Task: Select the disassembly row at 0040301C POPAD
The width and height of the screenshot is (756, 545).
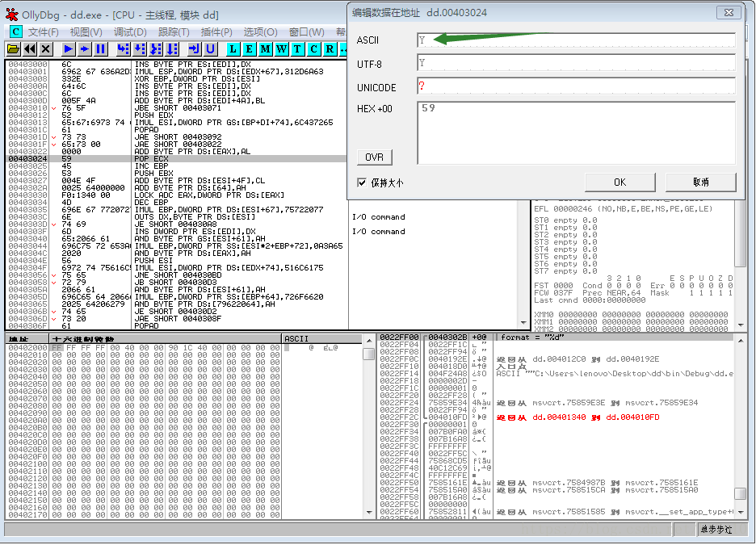Action: point(176,130)
